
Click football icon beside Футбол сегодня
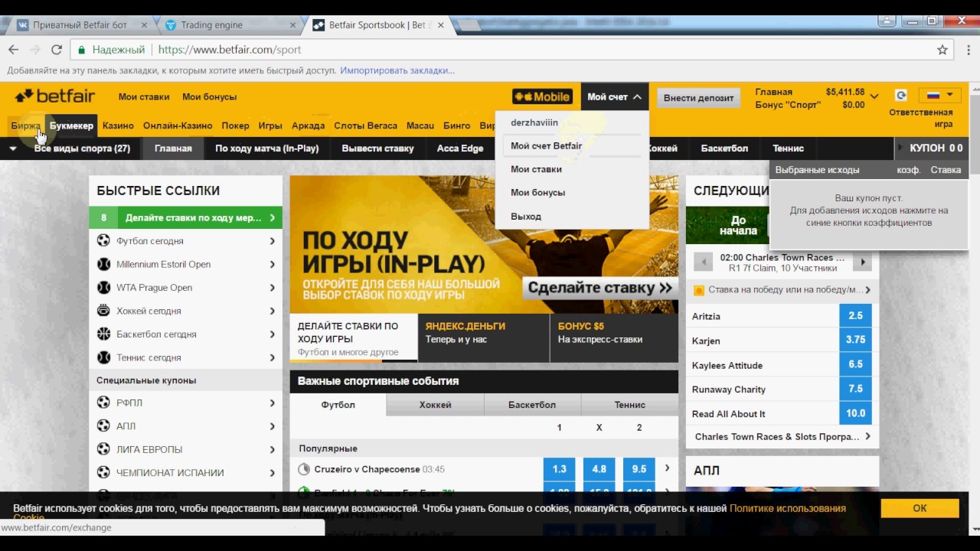click(103, 241)
